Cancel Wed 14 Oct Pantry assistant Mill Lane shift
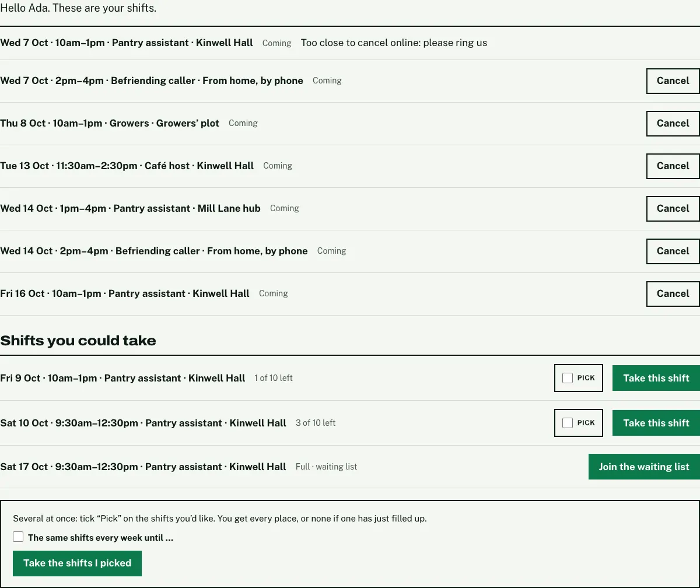Screen dimensions: 700x588 tap(673, 209)
